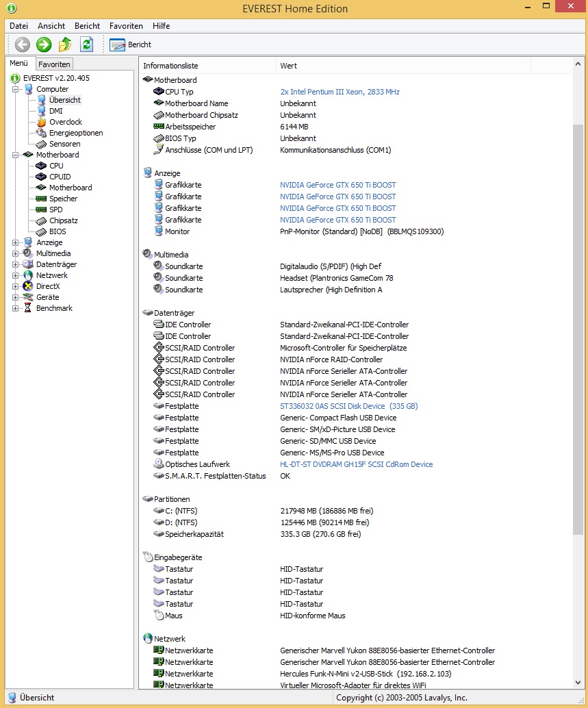Viewport: 588px width, 708px height.
Task: Click the DMI computer icon in tree
Action: 42,111
